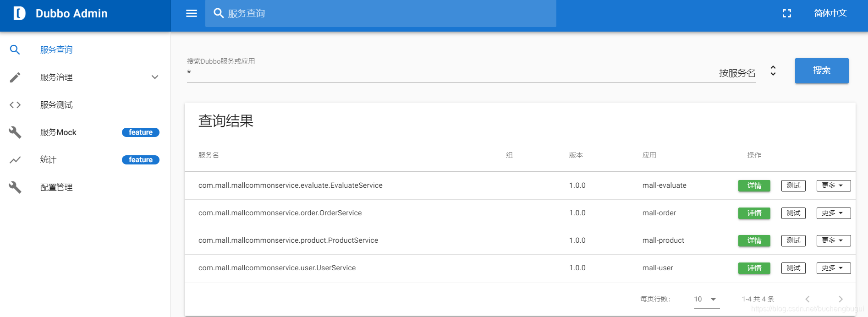Viewport: 868px width, 317px height.
Task: Click the 服务名 column header
Action: (209, 155)
